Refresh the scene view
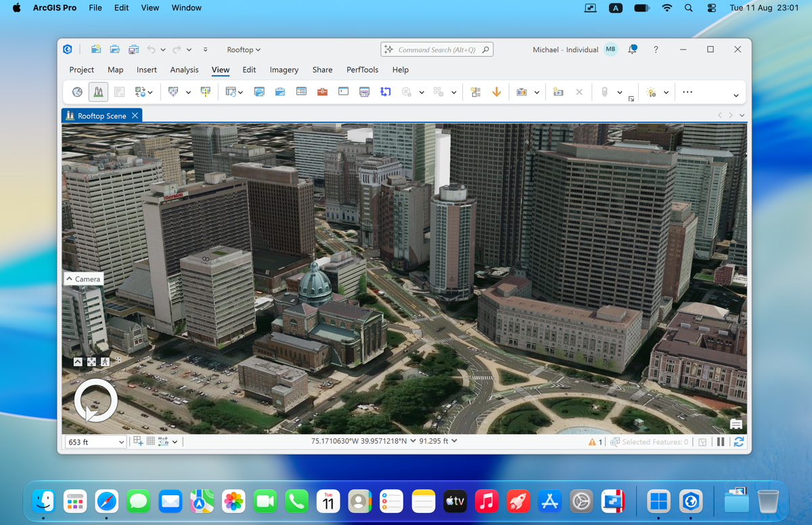The width and height of the screenshot is (812, 525). pos(739,442)
